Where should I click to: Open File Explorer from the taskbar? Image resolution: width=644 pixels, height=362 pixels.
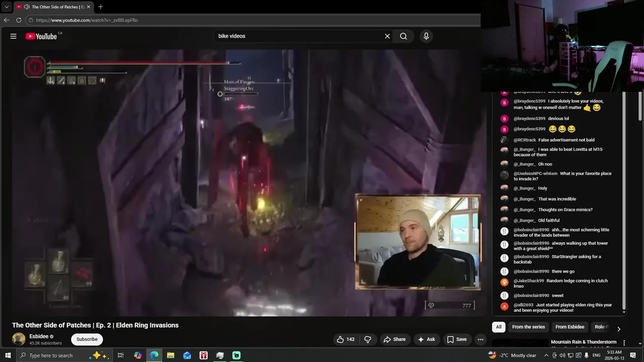171,355
